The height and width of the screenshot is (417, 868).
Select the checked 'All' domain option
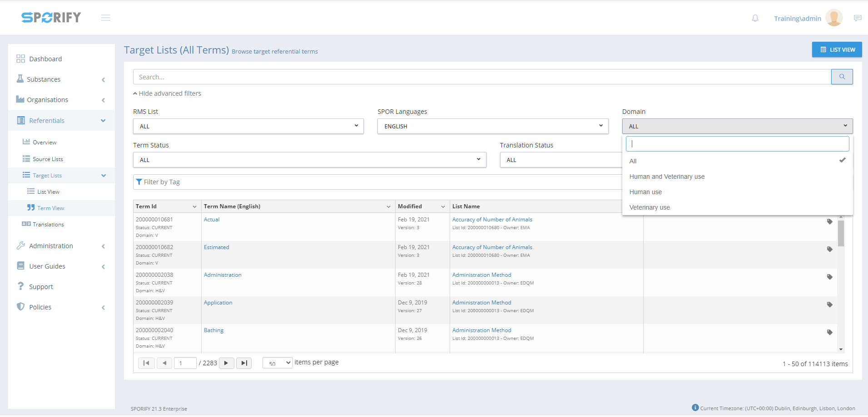633,161
